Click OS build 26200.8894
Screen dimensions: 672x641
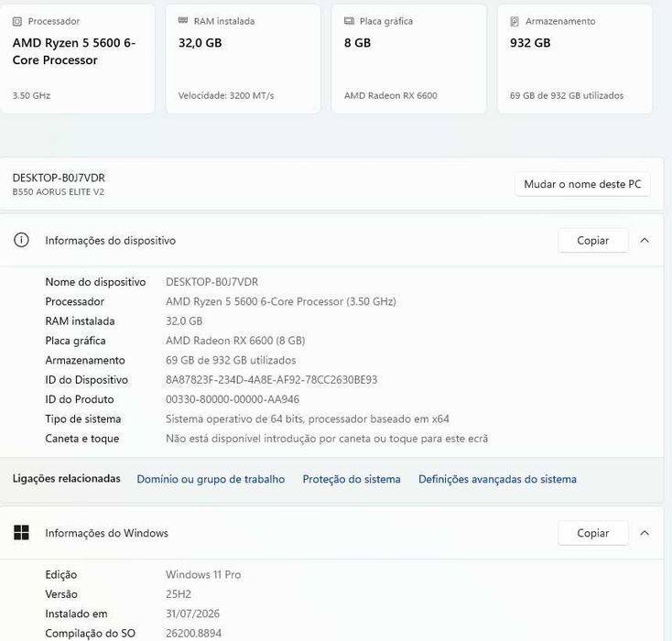click(193, 634)
